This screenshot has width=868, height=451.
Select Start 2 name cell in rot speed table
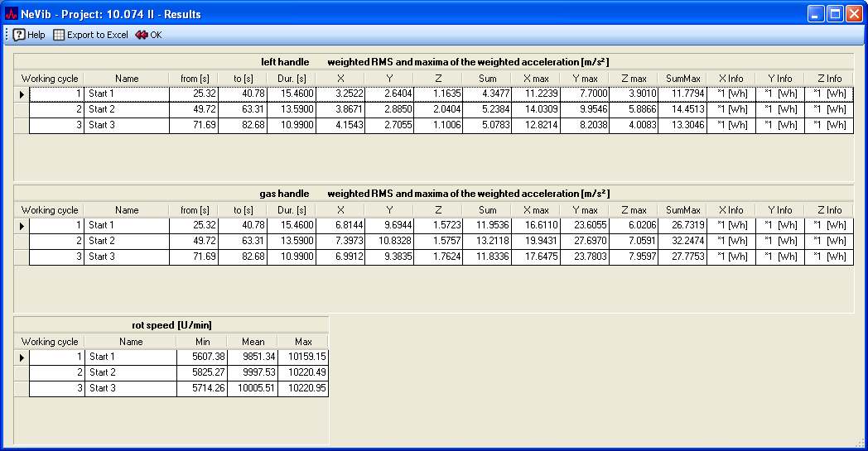130,372
